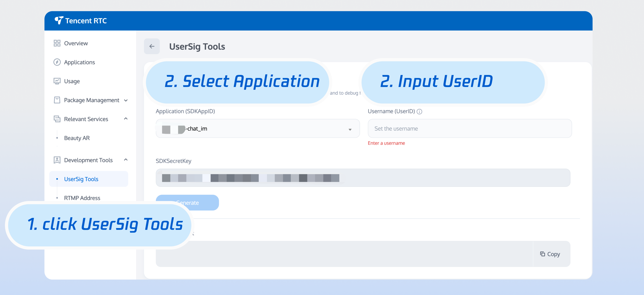Click the Development Tools person icon
The height and width of the screenshot is (295, 644).
pyautogui.click(x=57, y=160)
